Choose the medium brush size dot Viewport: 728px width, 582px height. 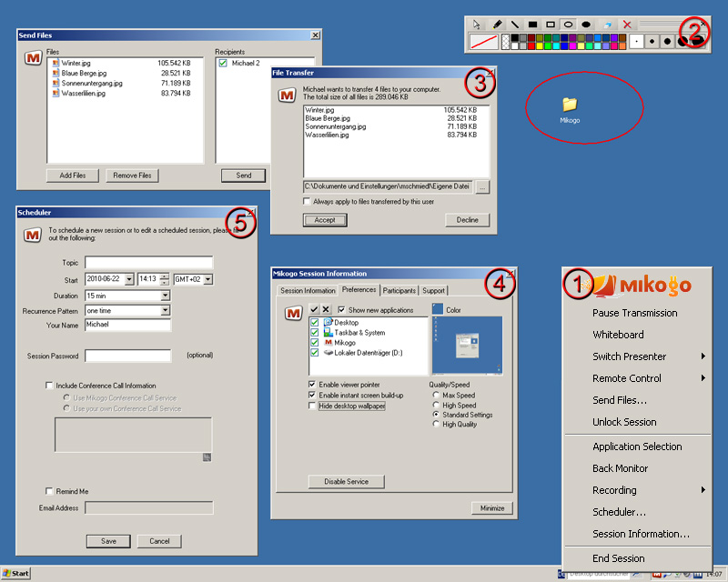tap(667, 41)
